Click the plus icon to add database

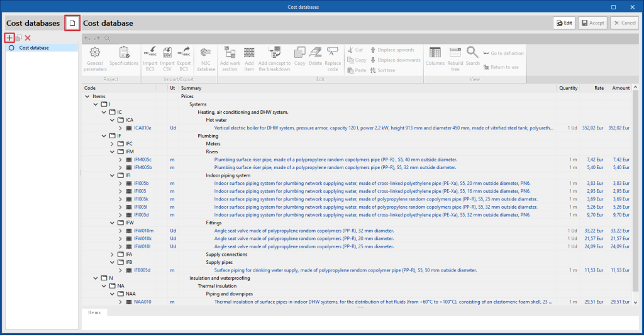(9, 38)
